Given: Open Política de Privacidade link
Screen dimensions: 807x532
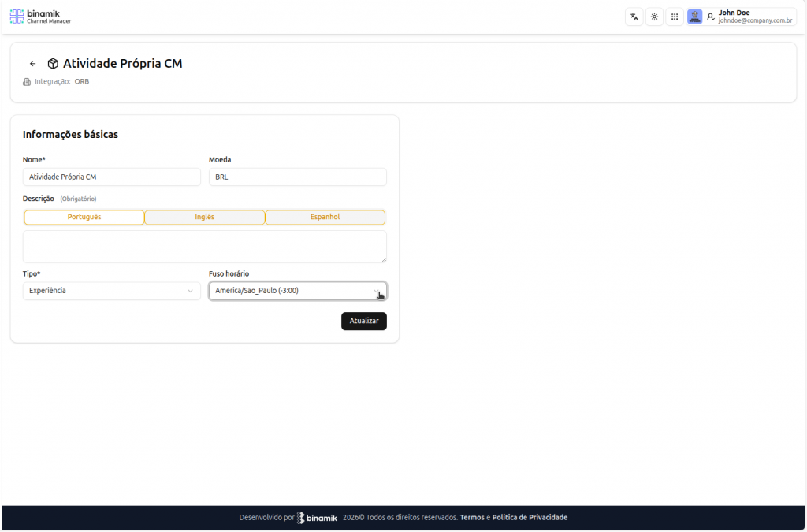Looking at the screenshot, I should pyautogui.click(x=530, y=518).
